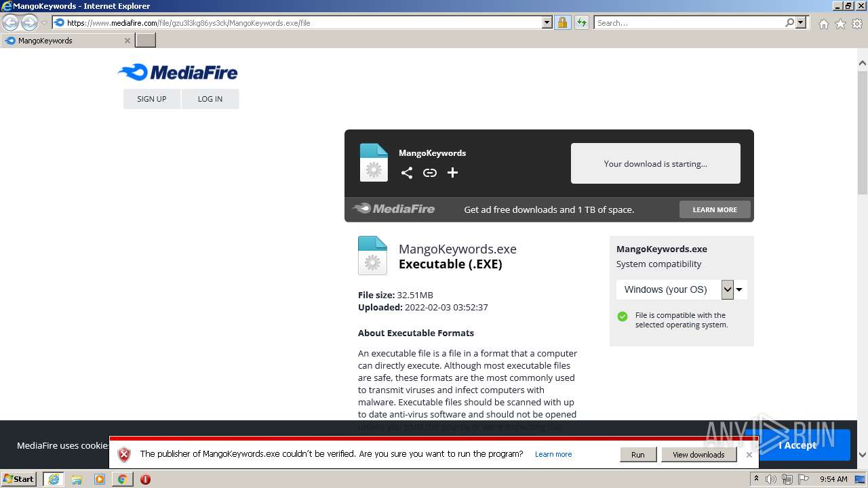This screenshot has height=488, width=868.
Task: Click the green compatibility check icon
Action: tap(623, 316)
